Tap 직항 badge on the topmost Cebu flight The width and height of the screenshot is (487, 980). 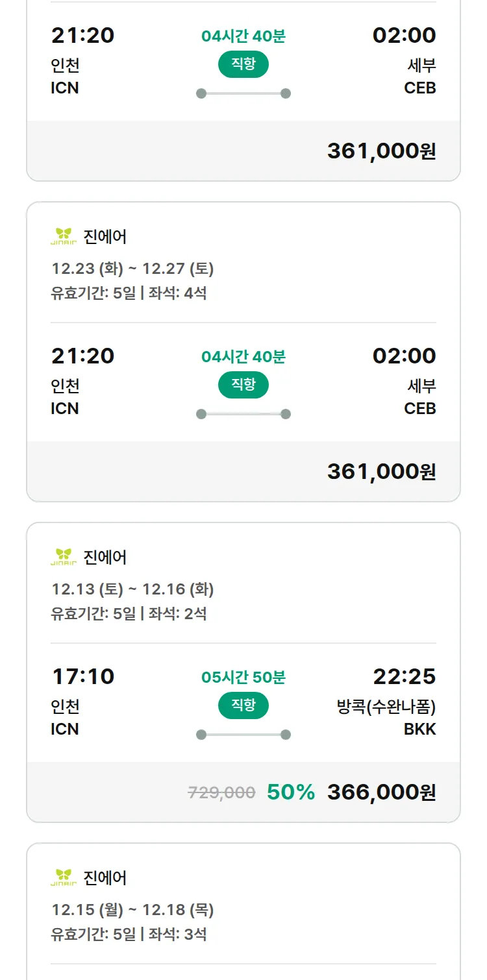tap(243, 64)
